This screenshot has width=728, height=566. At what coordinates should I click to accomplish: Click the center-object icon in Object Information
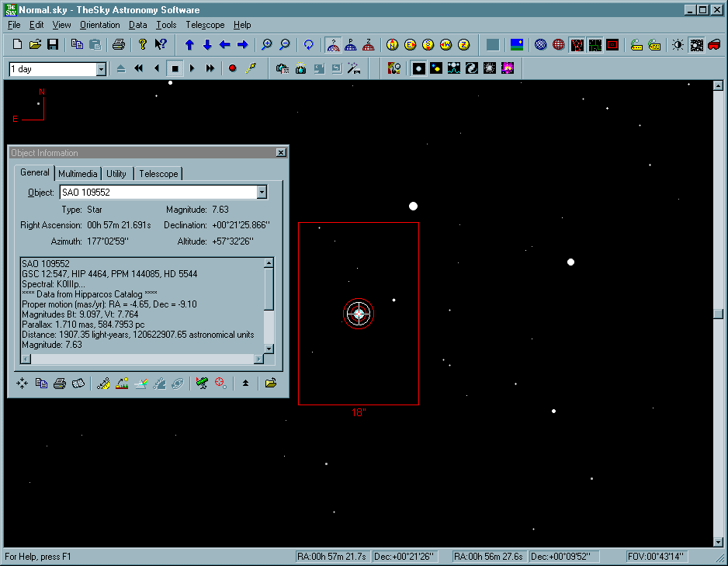[22, 384]
